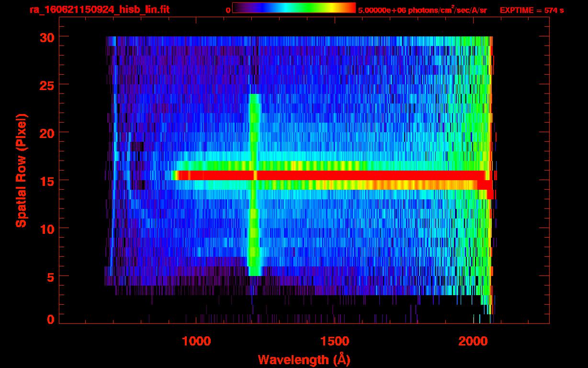Click the colorbar minimum value 0
588x368 pixels.
coord(228,10)
